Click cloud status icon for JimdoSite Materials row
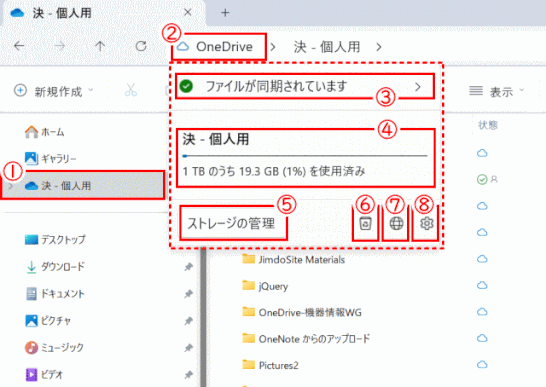Viewport: 546px width, 387px height. point(482,259)
